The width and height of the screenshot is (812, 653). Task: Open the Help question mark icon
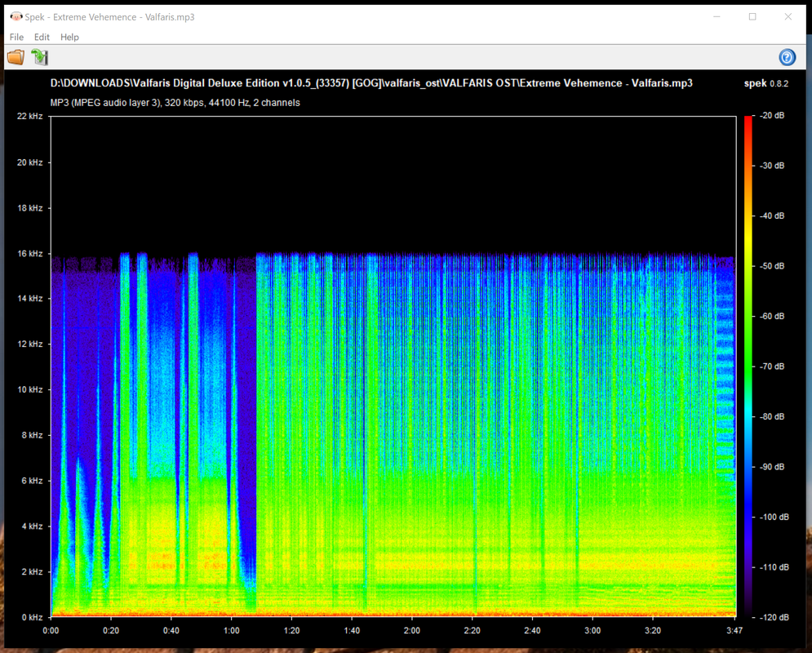click(x=788, y=57)
